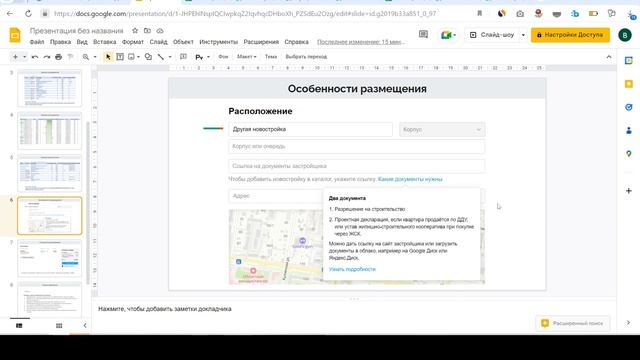Viewport: 640px width, 360px height.
Task: Switch to filmstrip view button
Action: [19, 326]
